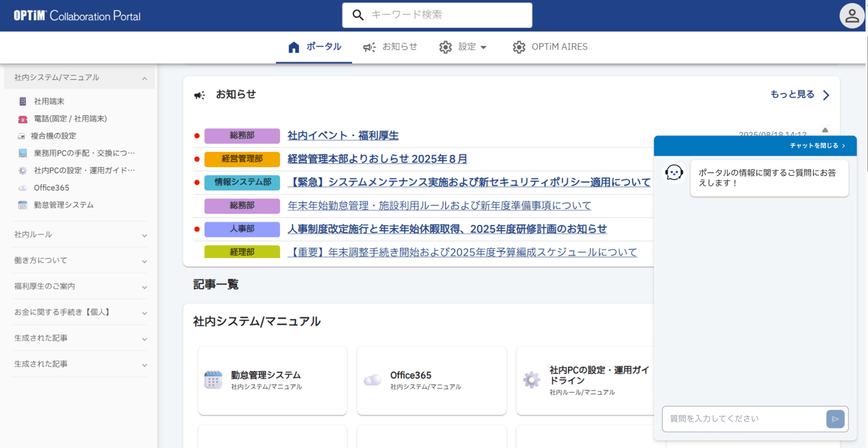Expand お金に関する手続き【個人】 section
Image resolution: width=868 pixels, height=448 pixels.
(x=144, y=313)
